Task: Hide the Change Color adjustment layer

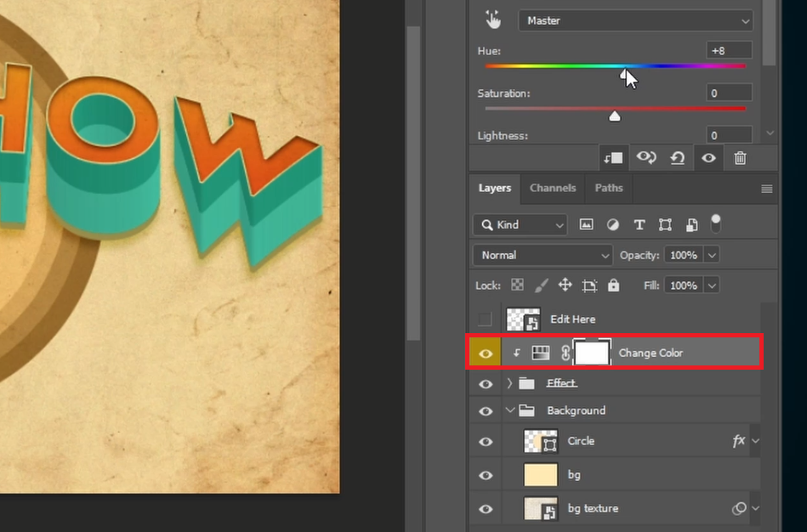Action: [486, 353]
